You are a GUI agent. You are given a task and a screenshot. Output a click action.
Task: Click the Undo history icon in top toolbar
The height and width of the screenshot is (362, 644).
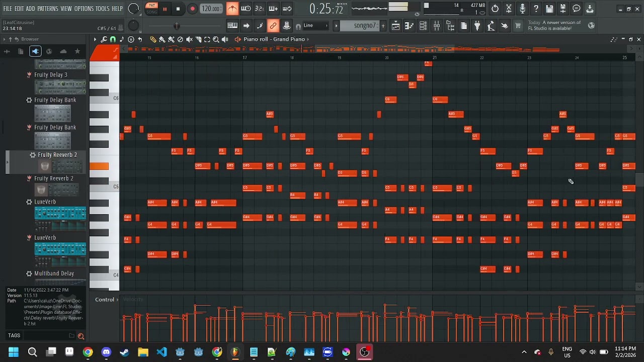tap(495, 9)
